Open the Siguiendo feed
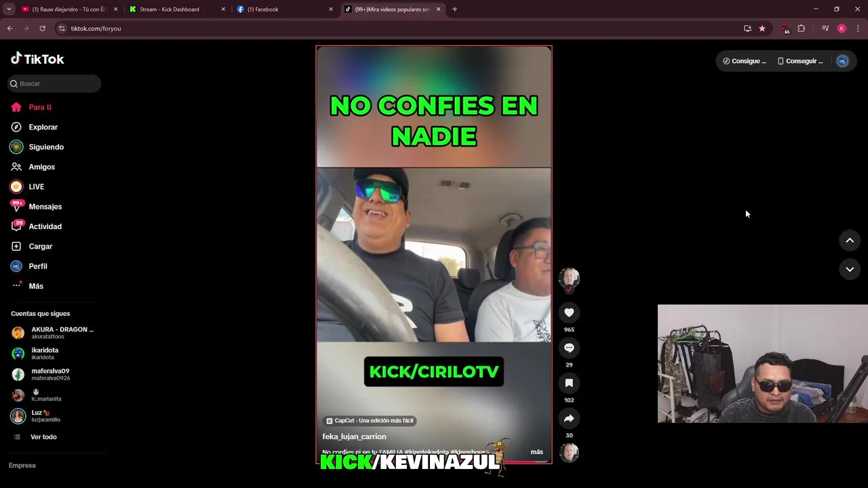Viewport: 868px width, 488px height. [x=45, y=147]
